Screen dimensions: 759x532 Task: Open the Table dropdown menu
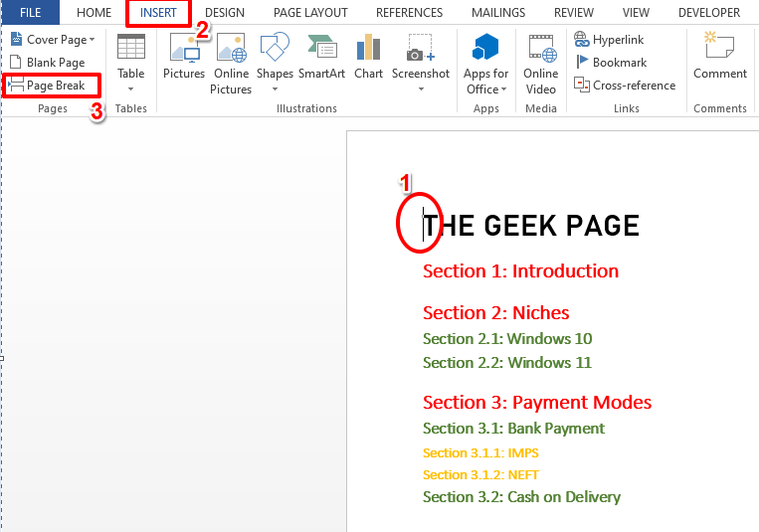[x=130, y=89]
